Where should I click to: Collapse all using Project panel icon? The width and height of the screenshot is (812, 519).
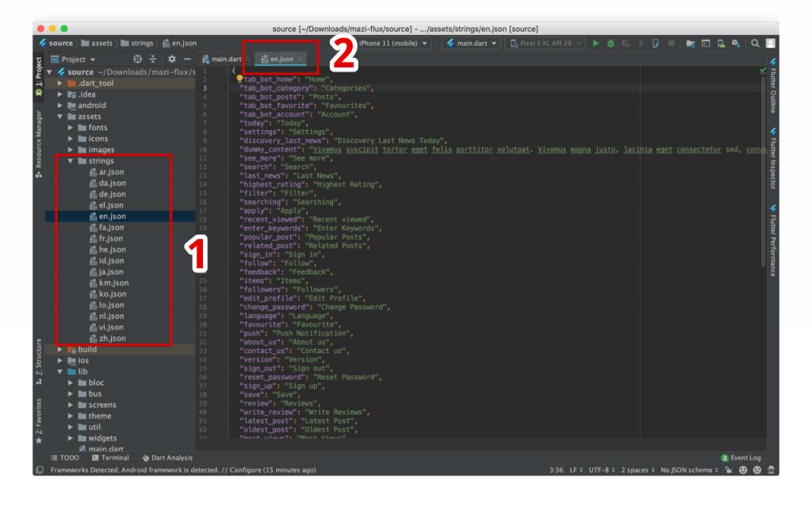tap(153, 59)
